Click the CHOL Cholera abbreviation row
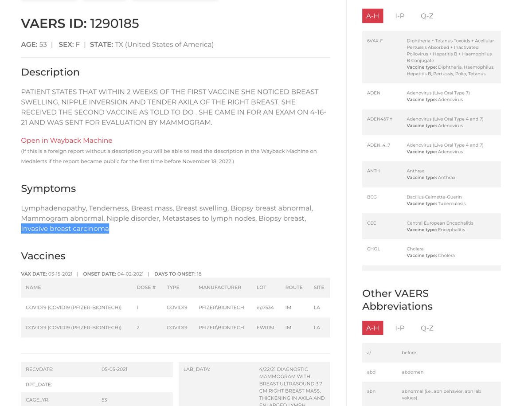 [431, 252]
